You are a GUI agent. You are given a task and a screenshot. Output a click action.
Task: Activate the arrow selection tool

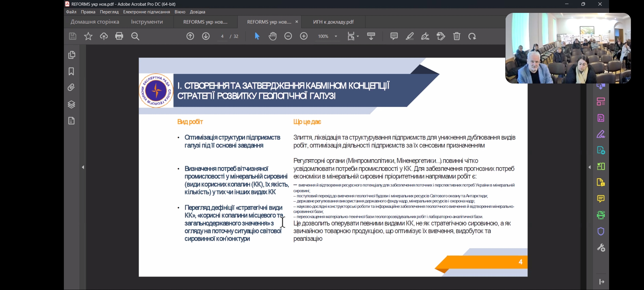pyautogui.click(x=257, y=36)
